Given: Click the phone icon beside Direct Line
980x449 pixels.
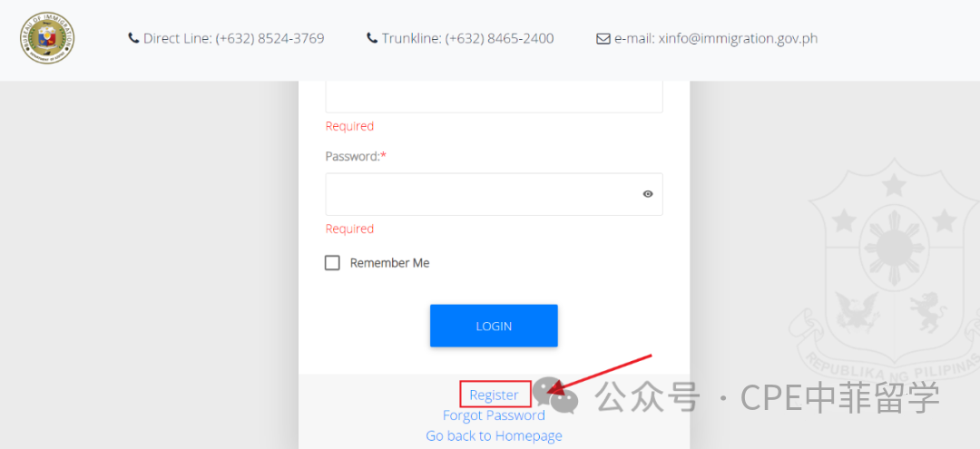Looking at the screenshot, I should (x=133, y=39).
